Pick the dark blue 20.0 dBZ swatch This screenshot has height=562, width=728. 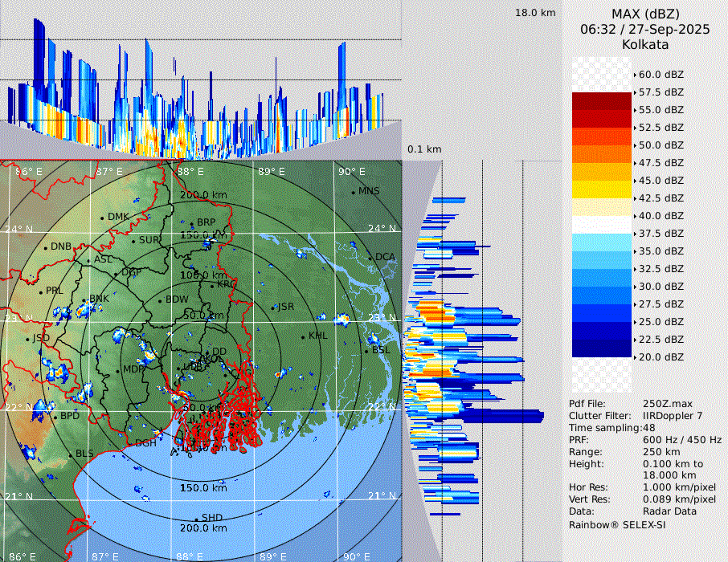pos(601,348)
